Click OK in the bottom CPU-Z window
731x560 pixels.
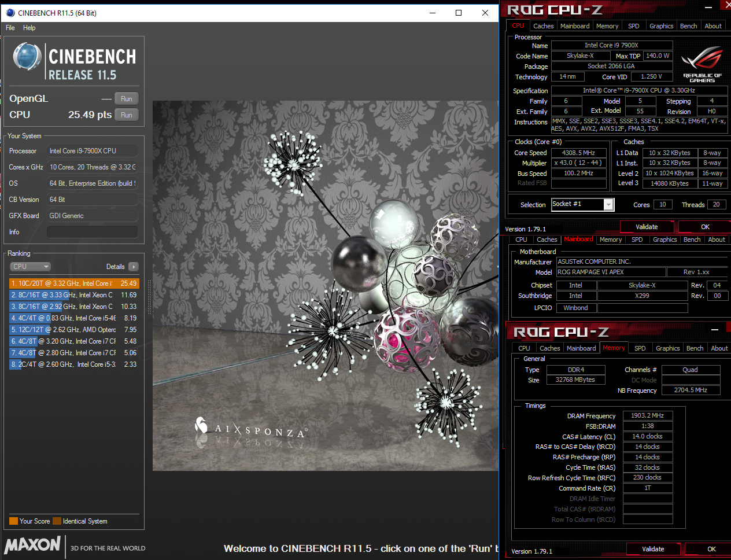pyautogui.click(x=711, y=549)
